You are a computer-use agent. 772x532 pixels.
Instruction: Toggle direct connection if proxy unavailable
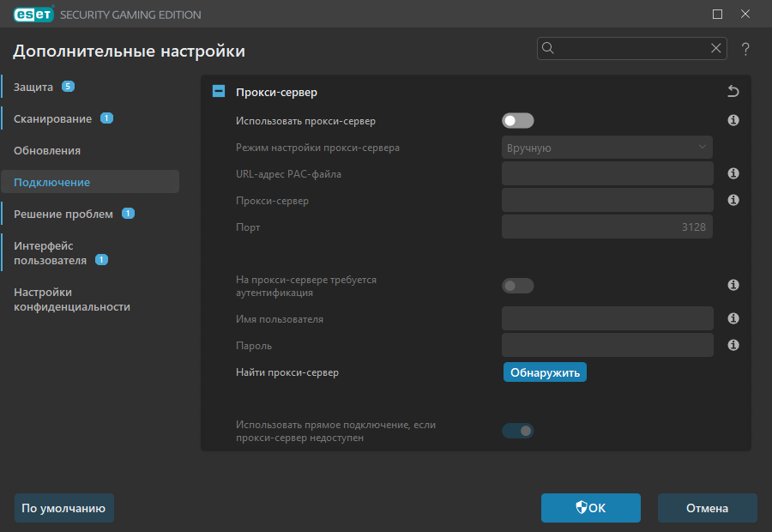pyautogui.click(x=518, y=431)
